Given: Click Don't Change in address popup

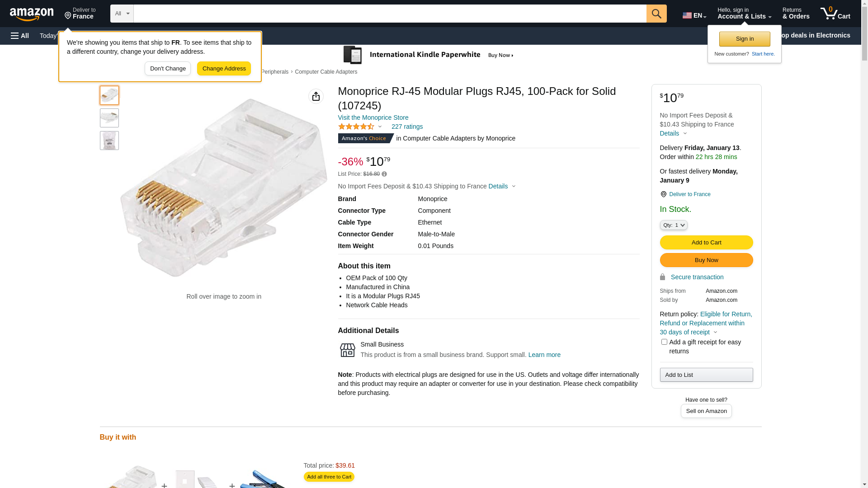Looking at the screenshot, I should point(168,69).
